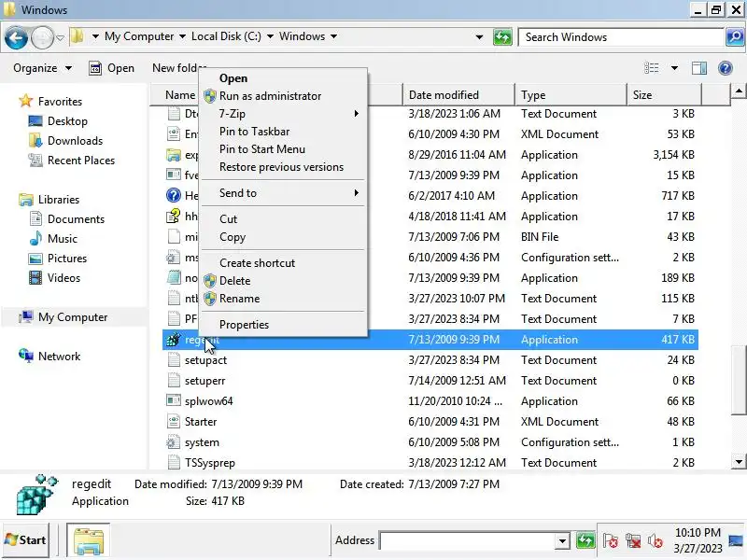The width and height of the screenshot is (747, 560).
Task: Choose Rename from context menu
Action: (x=283, y=299)
